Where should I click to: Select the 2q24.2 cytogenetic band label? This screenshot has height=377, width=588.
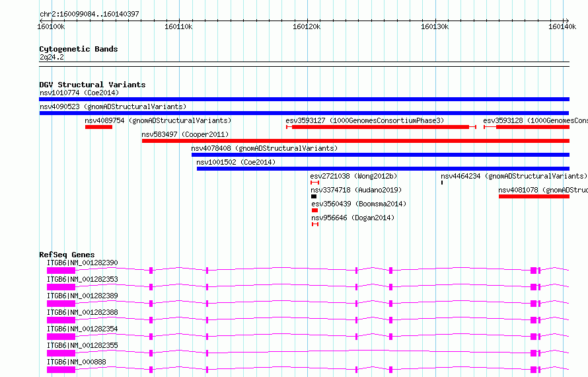tap(52, 57)
